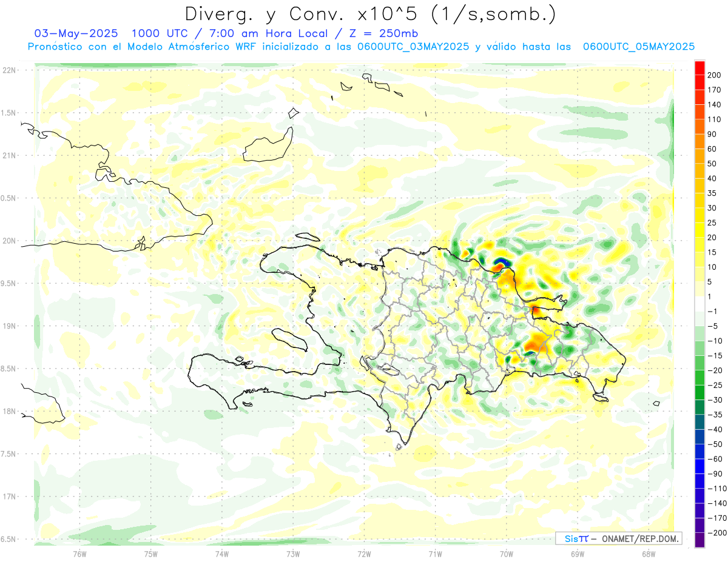728x562 pixels.
Task: Click the latitude label '19N'
Action: point(10,326)
